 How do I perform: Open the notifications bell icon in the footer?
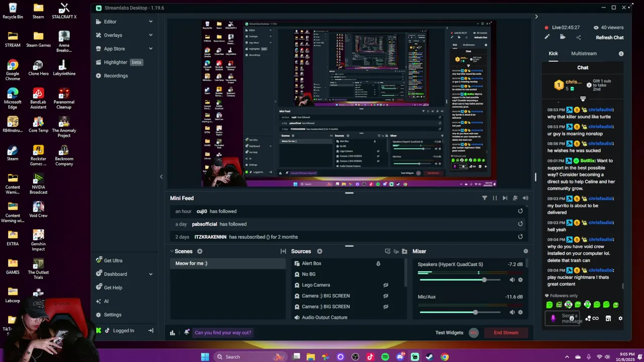(187, 332)
